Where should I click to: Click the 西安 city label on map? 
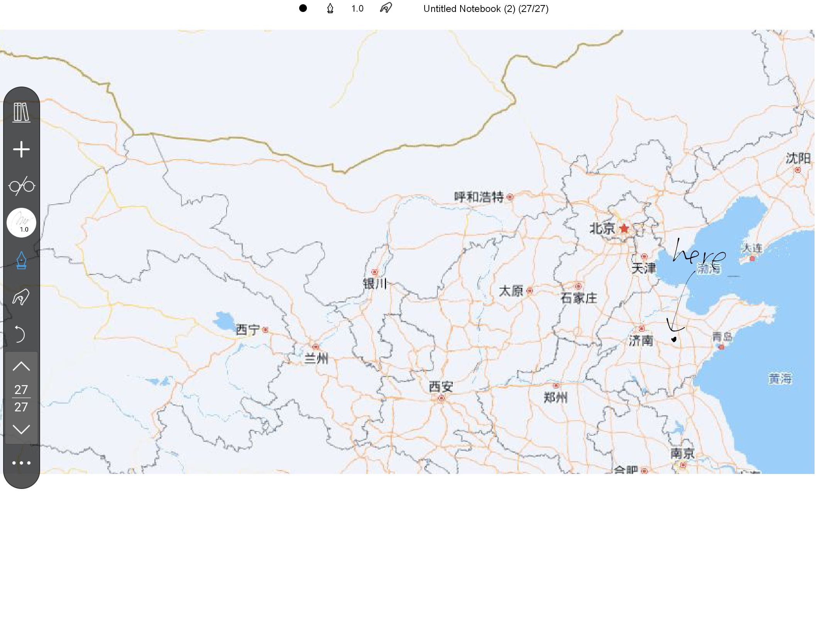pyautogui.click(x=440, y=386)
